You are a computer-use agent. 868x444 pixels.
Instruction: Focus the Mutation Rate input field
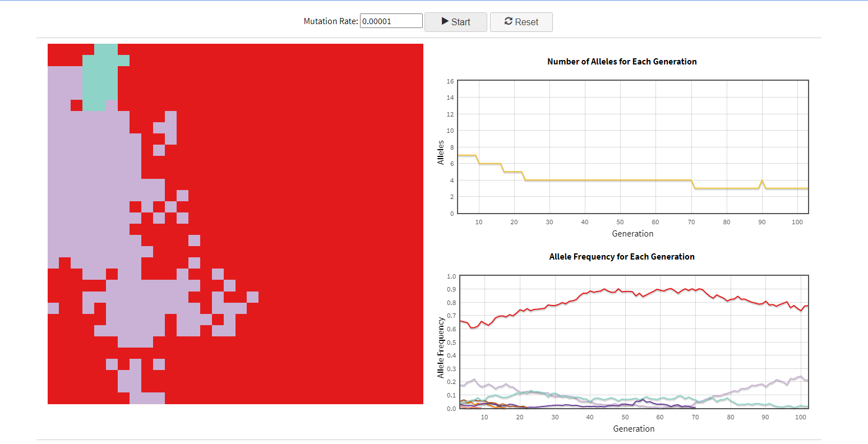pos(391,21)
